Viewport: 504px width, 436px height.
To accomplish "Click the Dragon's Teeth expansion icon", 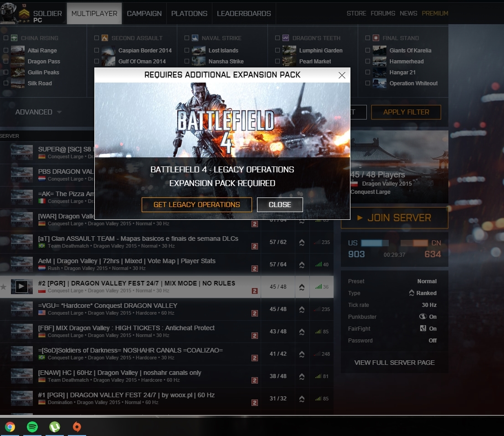I will (x=286, y=38).
